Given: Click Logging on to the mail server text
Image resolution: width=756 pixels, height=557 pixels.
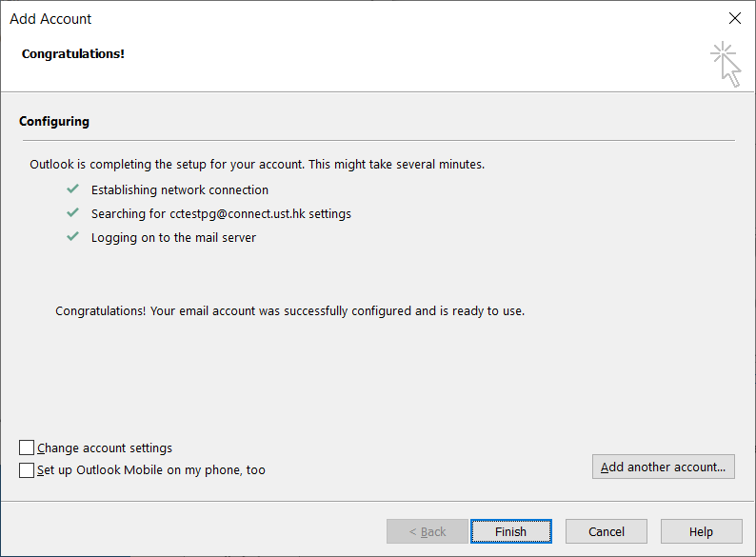Looking at the screenshot, I should pyautogui.click(x=173, y=238).
